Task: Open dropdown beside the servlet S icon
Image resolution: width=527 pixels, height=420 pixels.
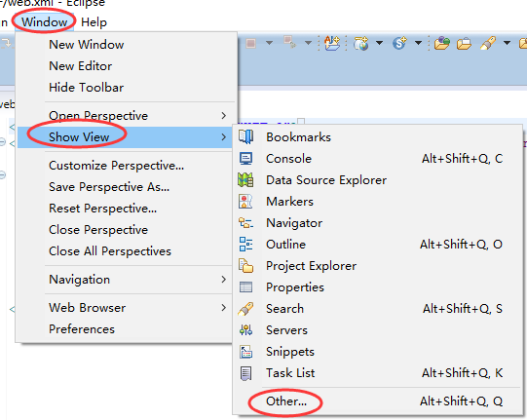Action: pyautogui.click(x=418, y=43)
